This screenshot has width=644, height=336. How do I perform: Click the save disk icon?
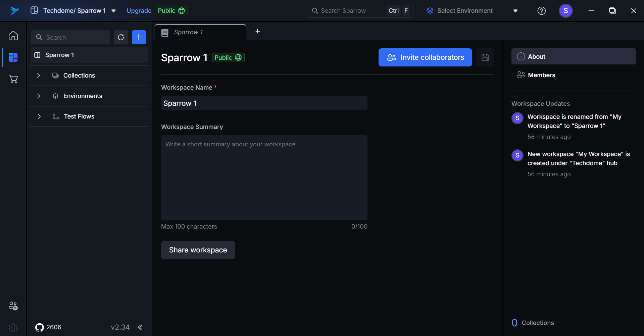tap(485, 57)
